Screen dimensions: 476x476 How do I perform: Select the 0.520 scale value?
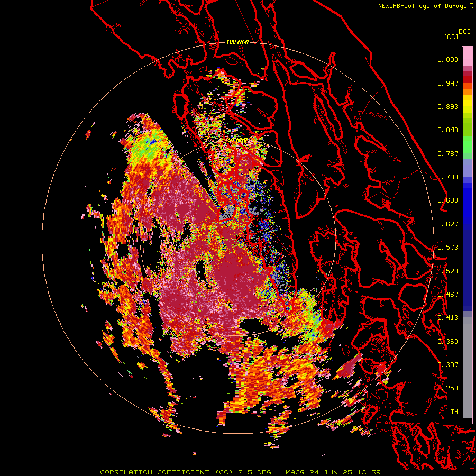(x=448, y=271)
